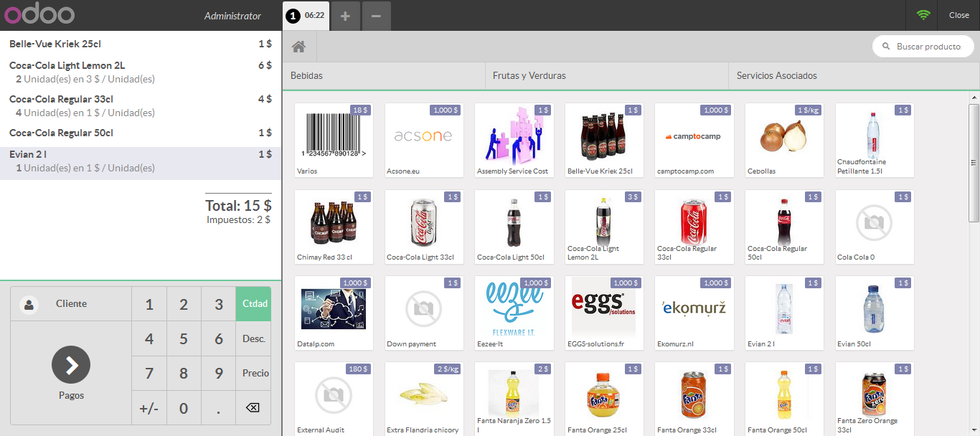This screenshot has height=436, width=980.
Task: Activate Ctdad quantity mode
Action: click(x=254, y=304)
